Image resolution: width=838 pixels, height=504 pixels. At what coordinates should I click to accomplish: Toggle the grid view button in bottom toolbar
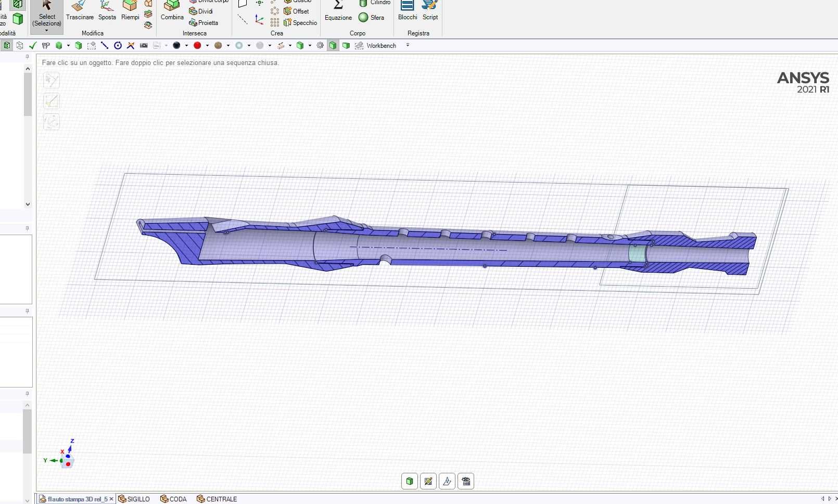[466, 481]
